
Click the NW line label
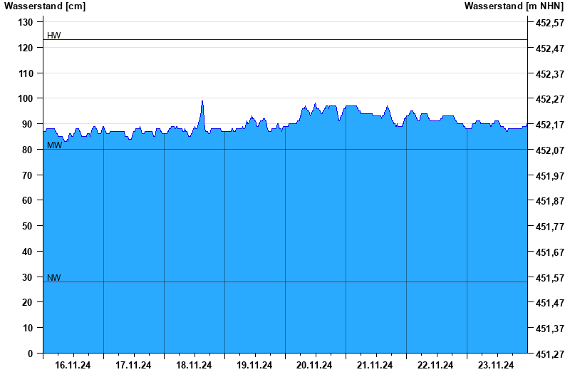(54, 278)
